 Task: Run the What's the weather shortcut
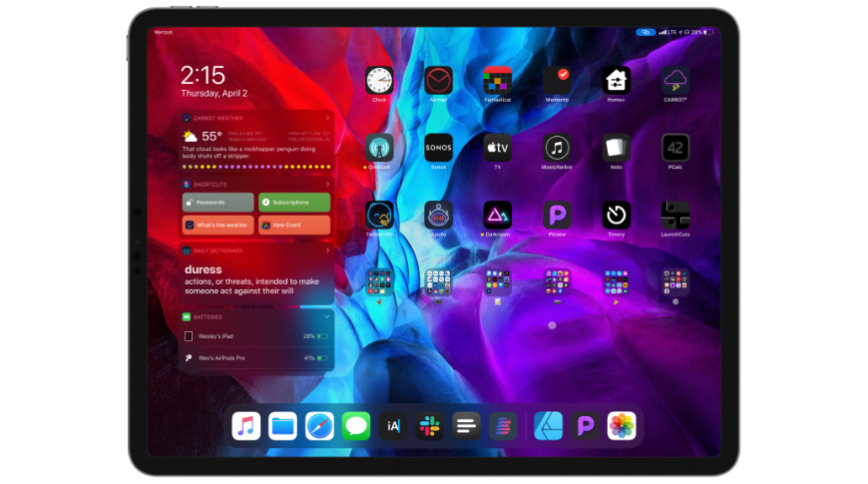pos(218,225)
